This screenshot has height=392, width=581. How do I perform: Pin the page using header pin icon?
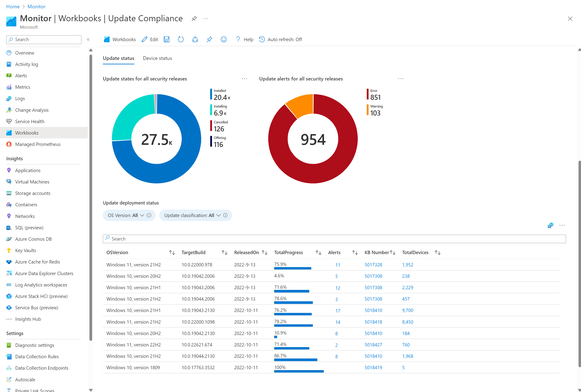click(194, 19)
